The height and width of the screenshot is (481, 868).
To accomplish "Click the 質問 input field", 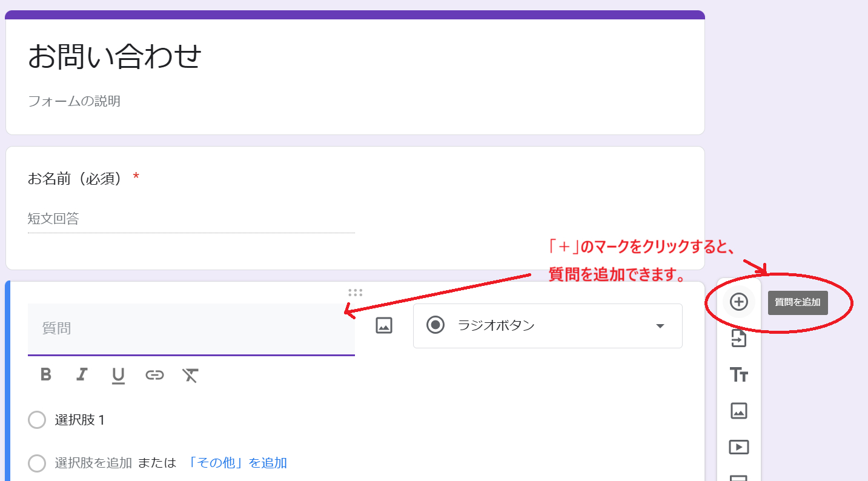I will pyautogui.click(x=191, y=329).
